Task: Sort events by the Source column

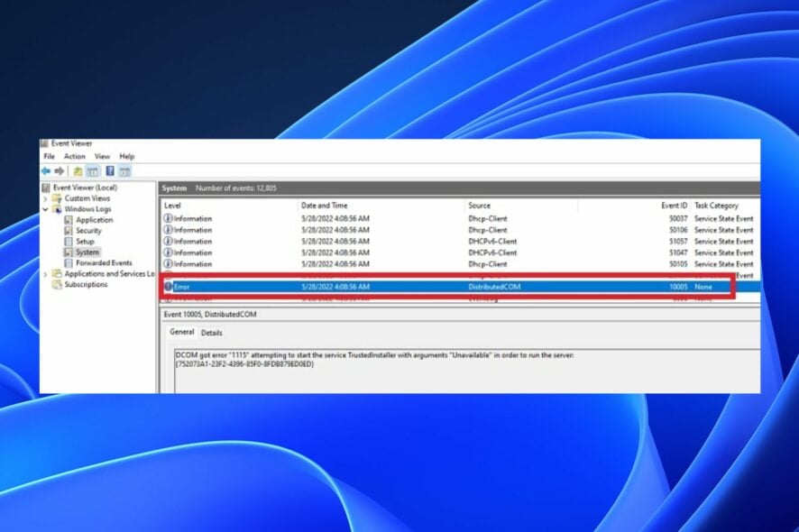Action: pyautogui.click(x=479, y=206)
